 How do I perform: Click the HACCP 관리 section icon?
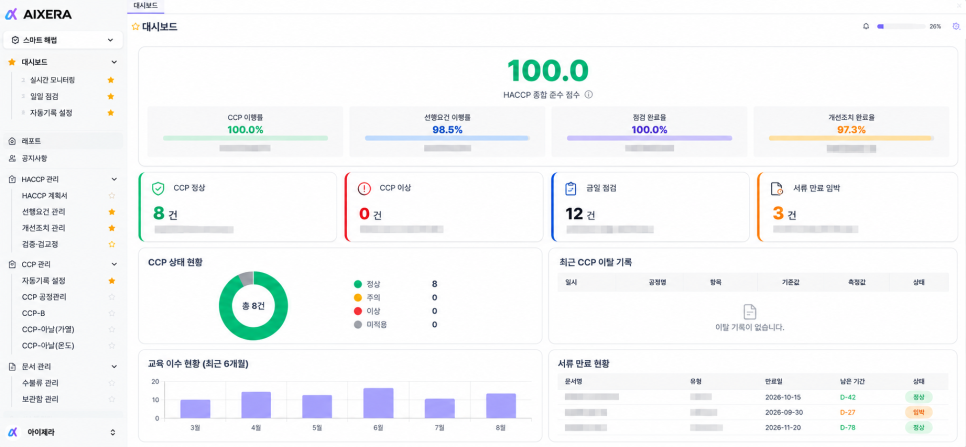tap(12, 179)
